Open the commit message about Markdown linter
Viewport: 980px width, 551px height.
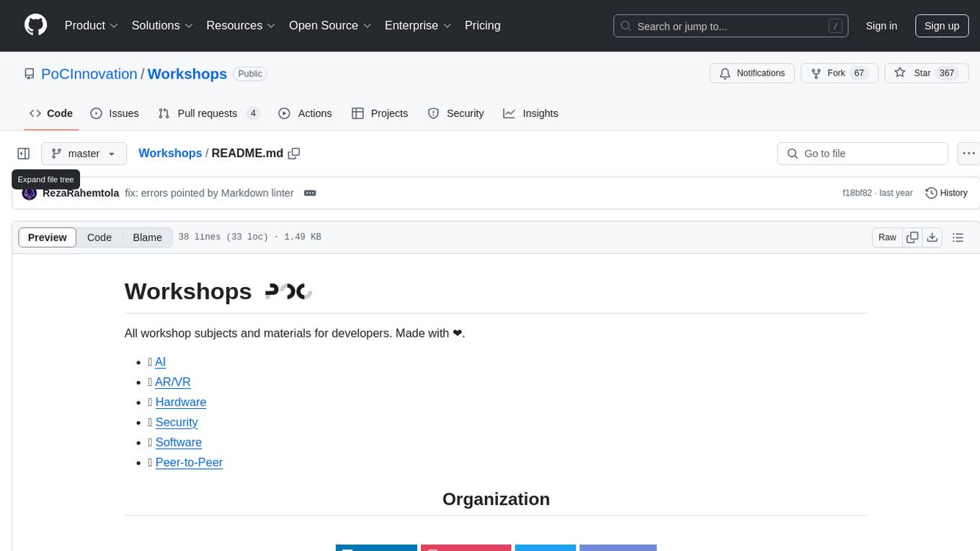(209, 193)
